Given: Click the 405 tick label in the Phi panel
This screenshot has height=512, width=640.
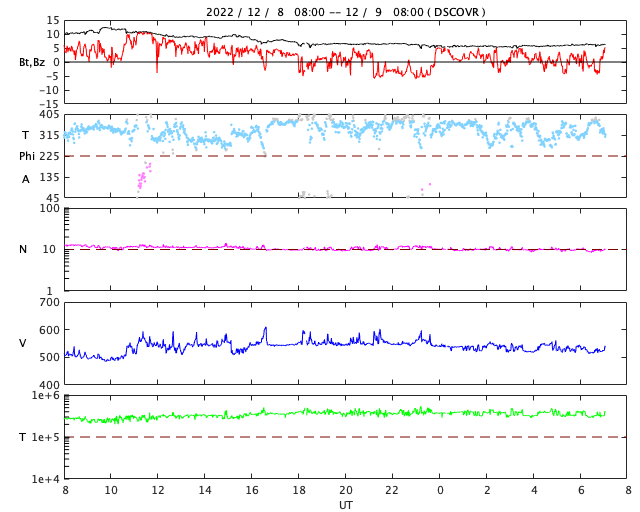Looking at the screenshot, I should pos(49,115).
